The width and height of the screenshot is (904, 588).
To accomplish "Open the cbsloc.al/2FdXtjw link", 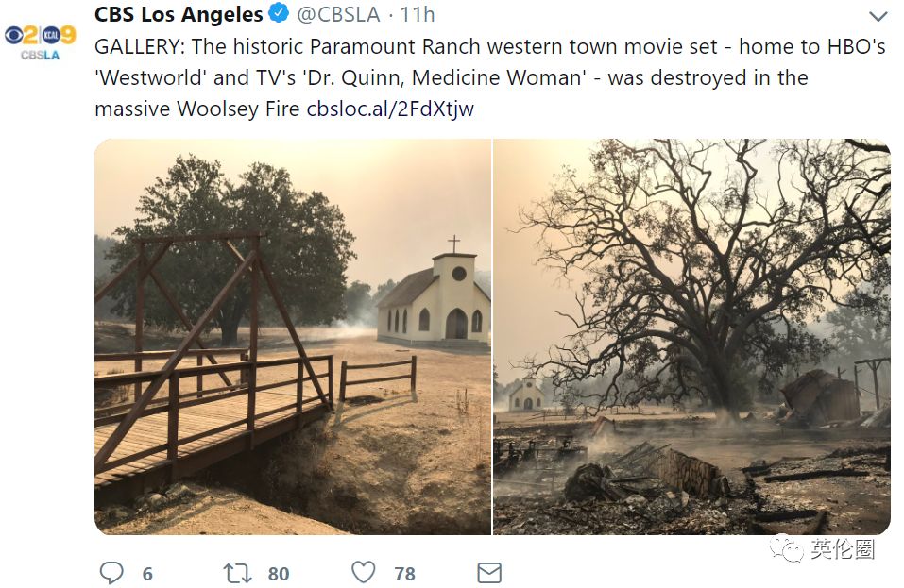I will pyautogui.click(x=390, y=109).
